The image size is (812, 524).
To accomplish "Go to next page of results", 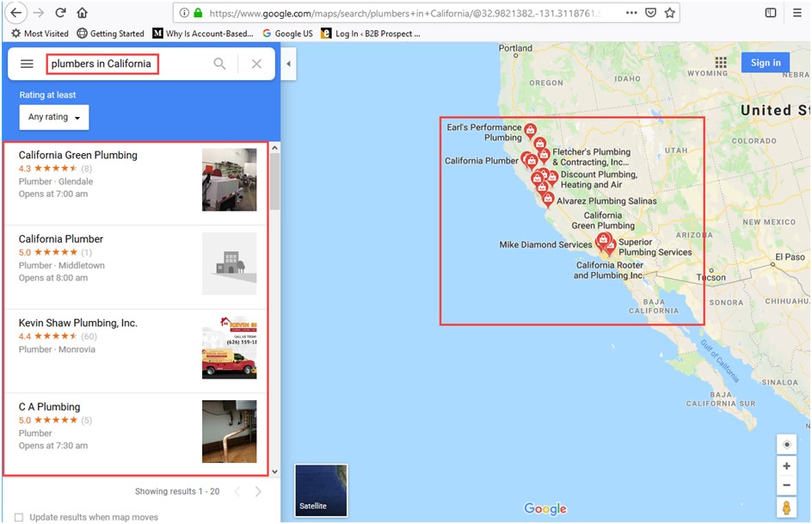I will coord(258,491).
